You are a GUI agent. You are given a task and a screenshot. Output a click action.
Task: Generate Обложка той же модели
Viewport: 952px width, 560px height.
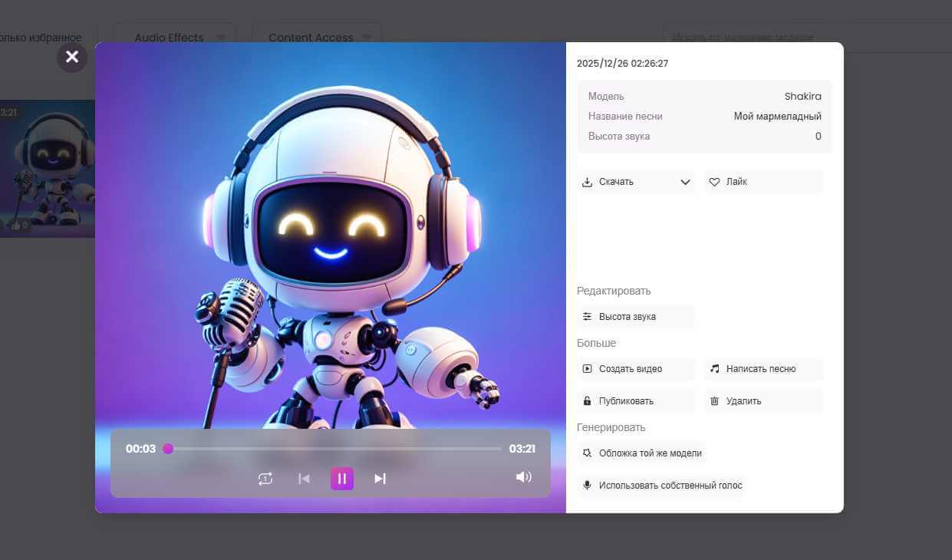point(642,453)
